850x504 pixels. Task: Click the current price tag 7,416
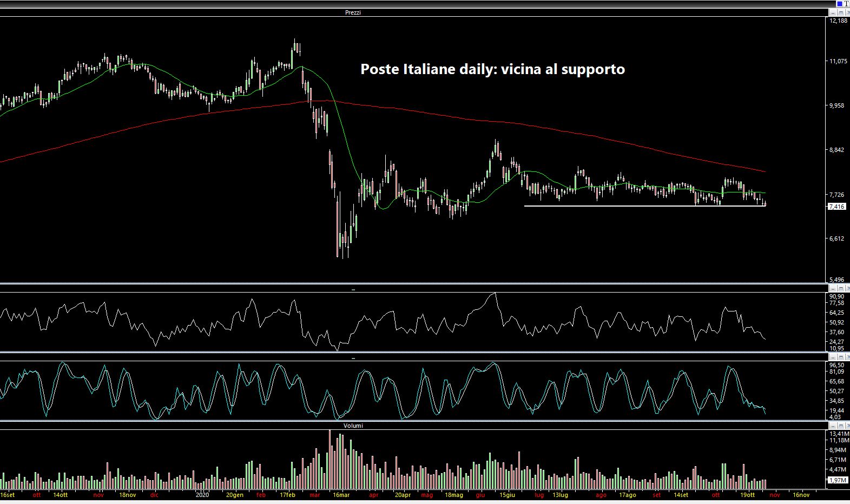836,207
